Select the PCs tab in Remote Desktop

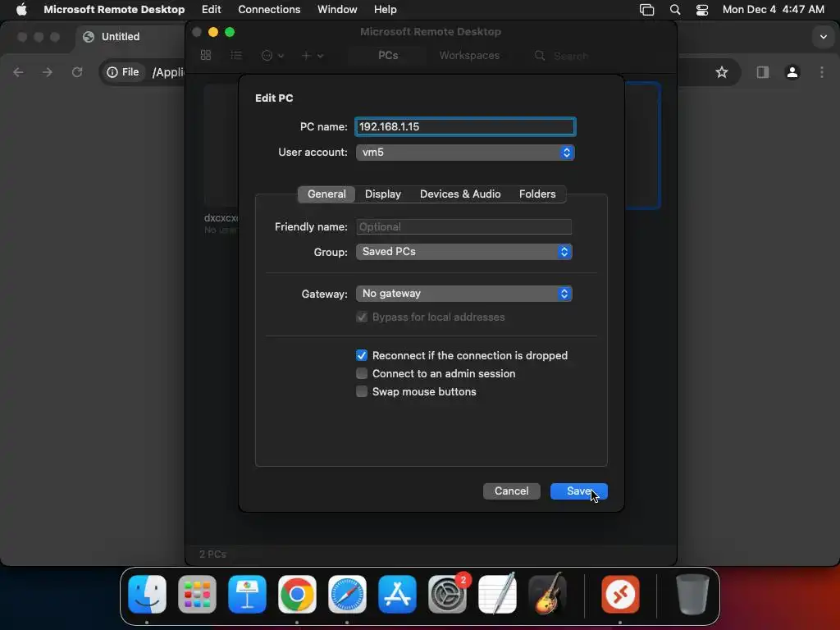[388, 55]
